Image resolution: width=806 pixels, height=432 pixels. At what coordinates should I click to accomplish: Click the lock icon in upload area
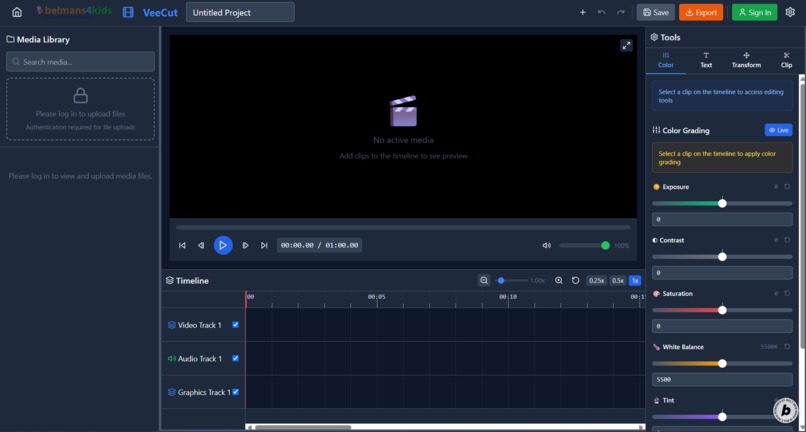80,95
